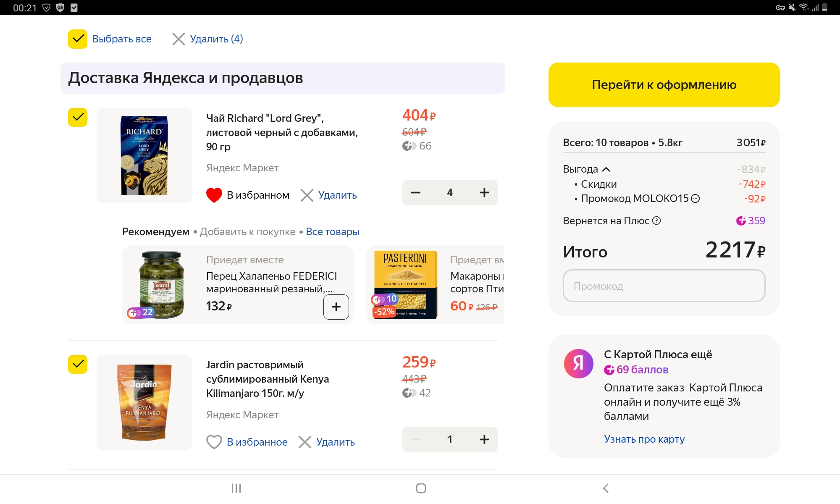Click the 'Удалить (4)' link
Viewport: 840px width, 504px height.
tap(216, 39)
